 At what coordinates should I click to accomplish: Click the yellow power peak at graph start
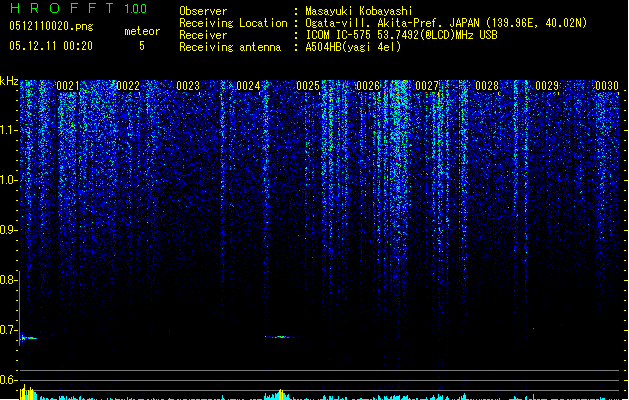26,392
